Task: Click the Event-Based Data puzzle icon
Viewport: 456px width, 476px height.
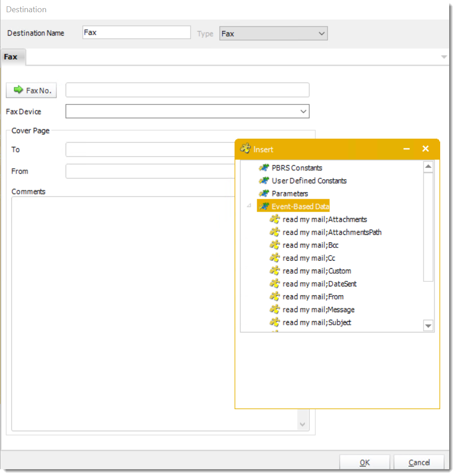Action: pyautogui.click(x=263, y=206)
